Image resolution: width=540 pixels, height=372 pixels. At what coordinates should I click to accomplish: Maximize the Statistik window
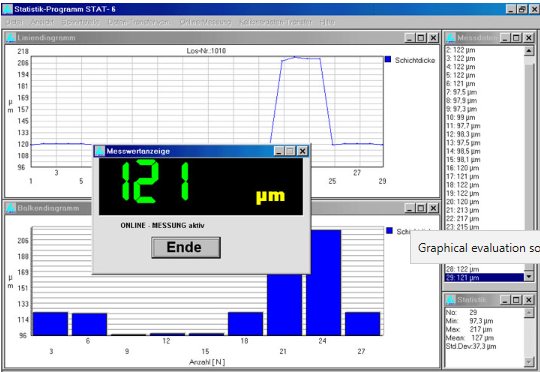(516, 300)
